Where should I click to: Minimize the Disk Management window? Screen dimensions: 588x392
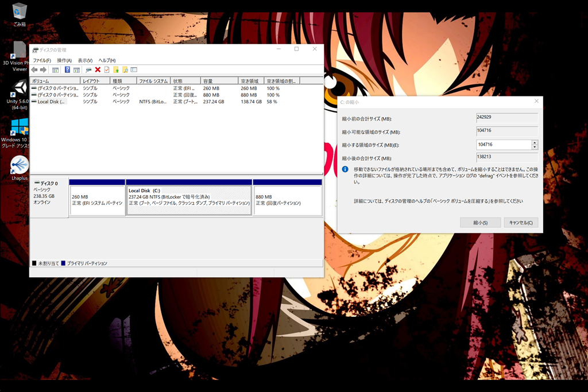pyautogui.click(x=278, y=49)
